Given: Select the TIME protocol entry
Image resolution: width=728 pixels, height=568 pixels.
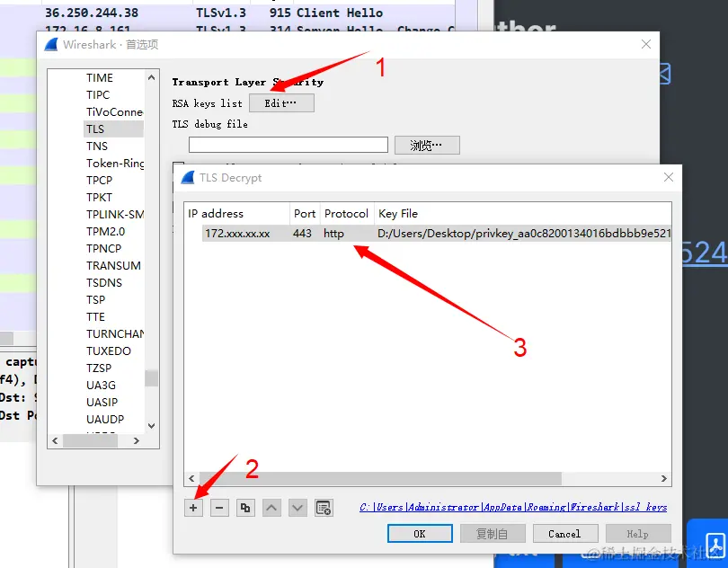Looking at the screenshot, I should pyautogui.click(x=100, y=77).
